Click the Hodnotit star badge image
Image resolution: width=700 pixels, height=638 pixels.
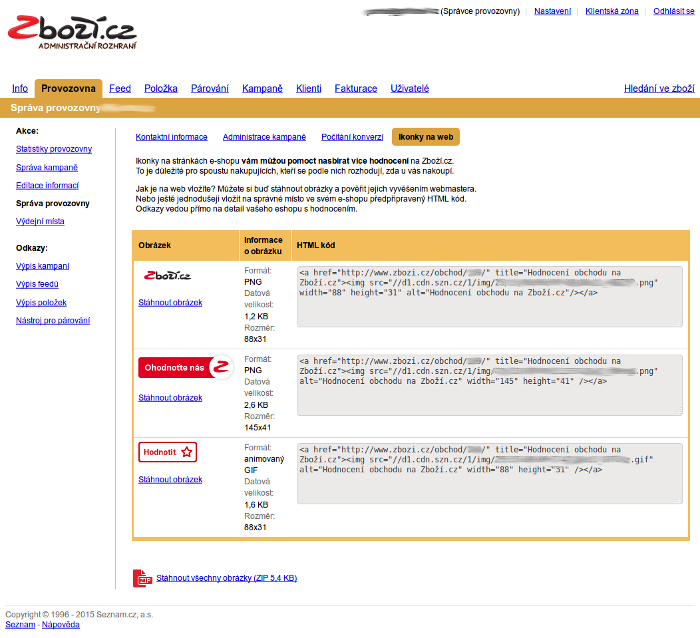[x=167, y=452]
